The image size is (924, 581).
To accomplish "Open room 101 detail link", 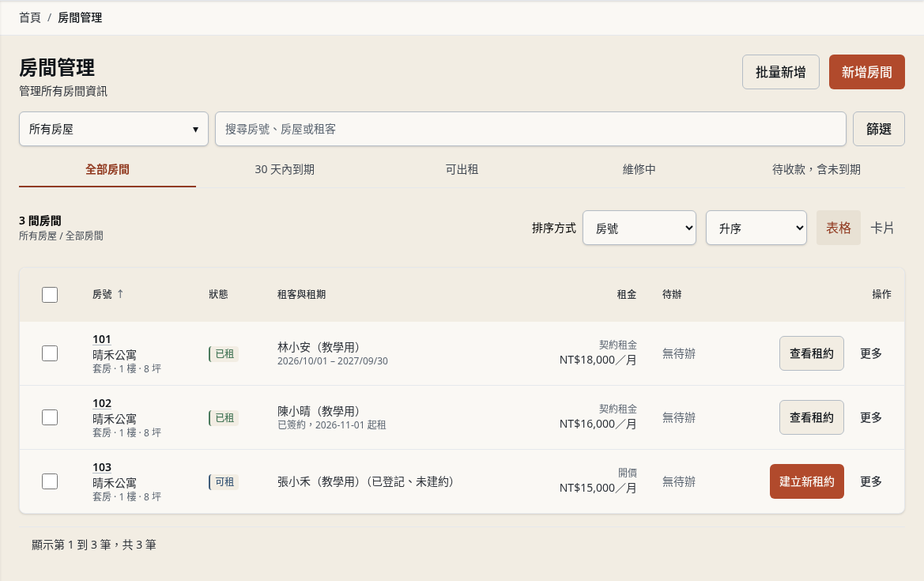I will [101, 339].
